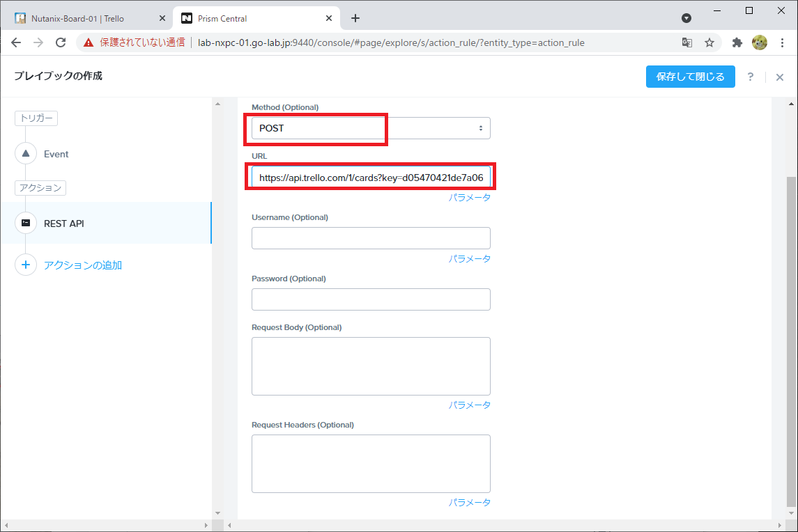
Task: Click the browser address bar URL
Action: [391, 42]
